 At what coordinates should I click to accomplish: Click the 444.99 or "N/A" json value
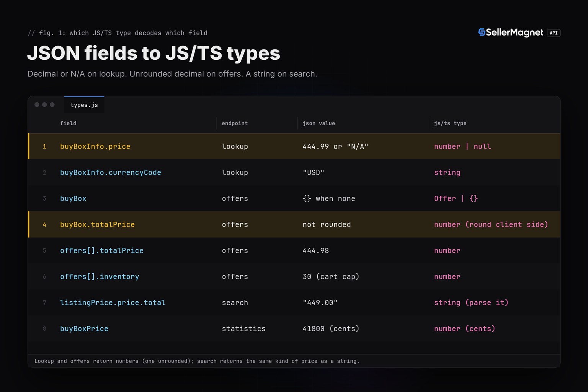pos(335,147)
